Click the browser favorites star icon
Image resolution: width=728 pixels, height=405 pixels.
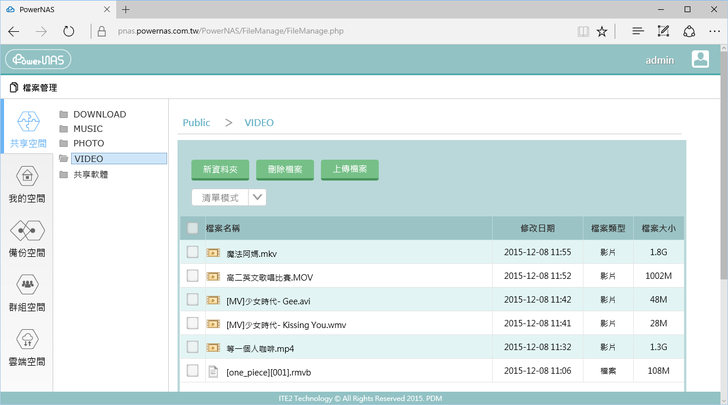pos(602,31)
